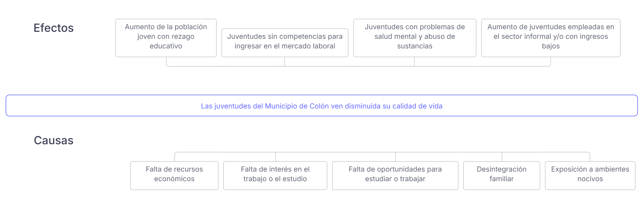Click the connector stem under the "rezago educativo" box
This screenshot has height=209, width=644.
point(166,61)
